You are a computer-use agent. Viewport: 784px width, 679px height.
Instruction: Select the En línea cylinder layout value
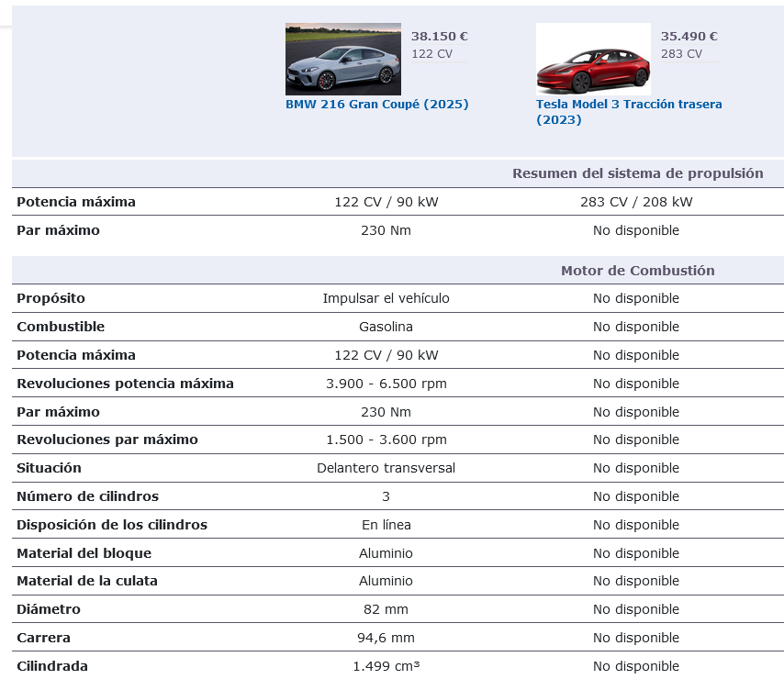[386, 525]
